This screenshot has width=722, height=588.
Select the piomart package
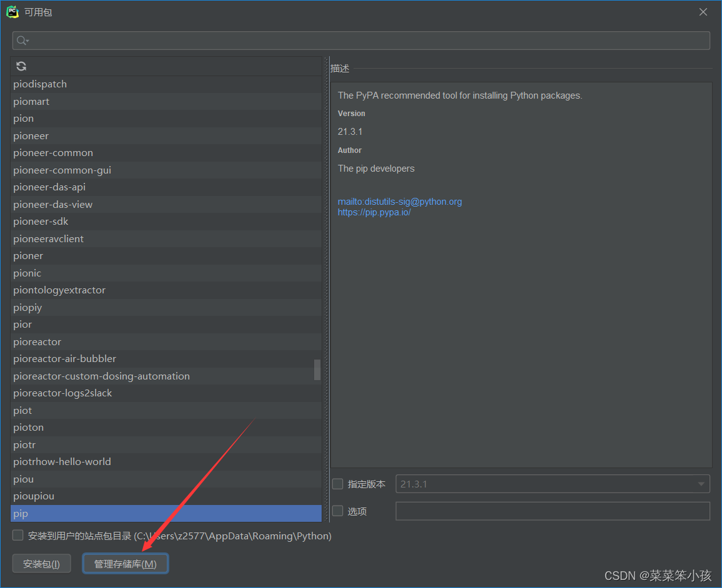coord(166,101)
